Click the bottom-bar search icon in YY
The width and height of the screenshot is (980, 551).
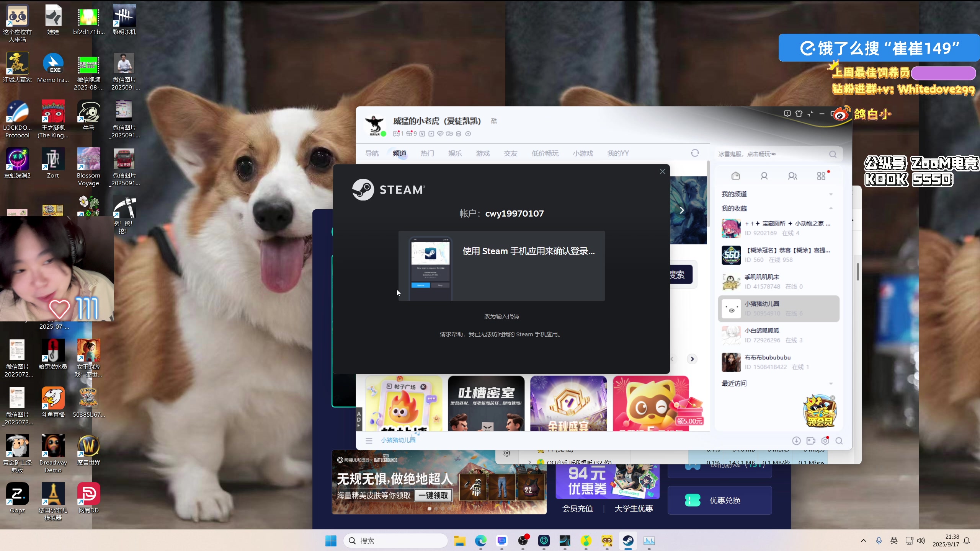coord(839,441)
